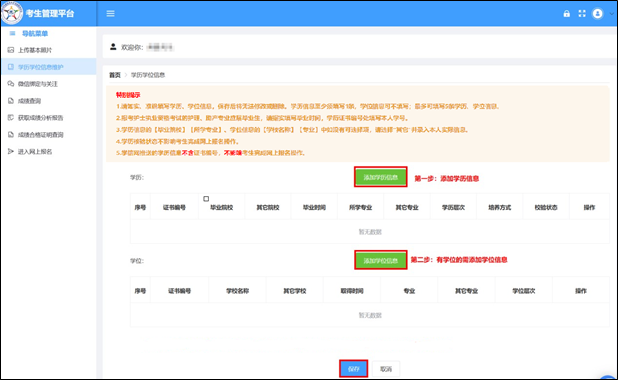Click 首页 breadcrumb link

pos(115,75)
